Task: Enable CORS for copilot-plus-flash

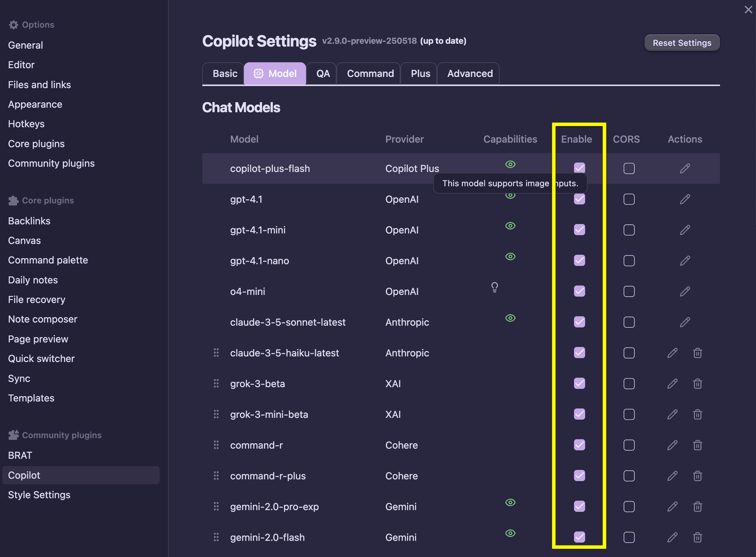Action: (629, 168)
